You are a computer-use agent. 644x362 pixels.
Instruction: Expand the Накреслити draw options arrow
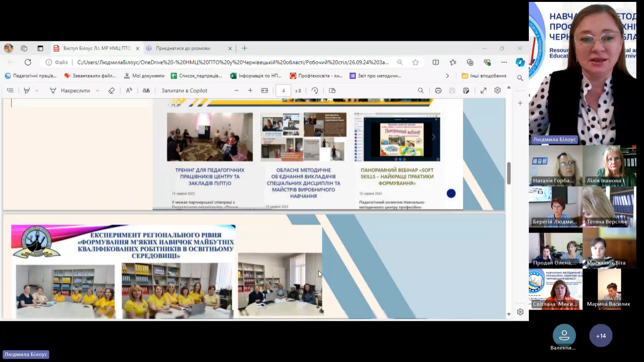click(98, 91)
